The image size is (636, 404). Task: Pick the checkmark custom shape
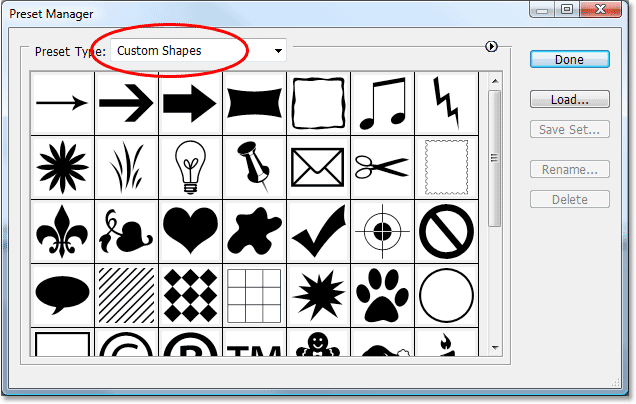point(318,230)
